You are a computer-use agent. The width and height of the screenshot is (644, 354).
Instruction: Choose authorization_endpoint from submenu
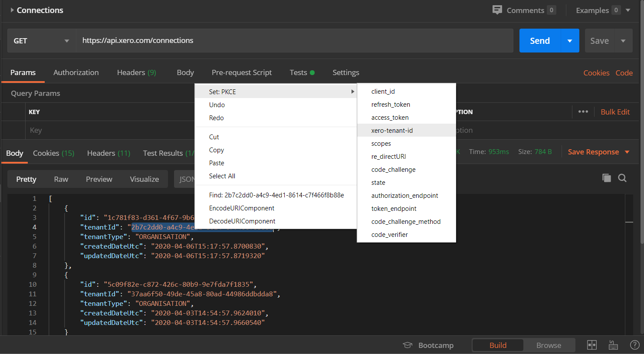(x=406, y=195)
